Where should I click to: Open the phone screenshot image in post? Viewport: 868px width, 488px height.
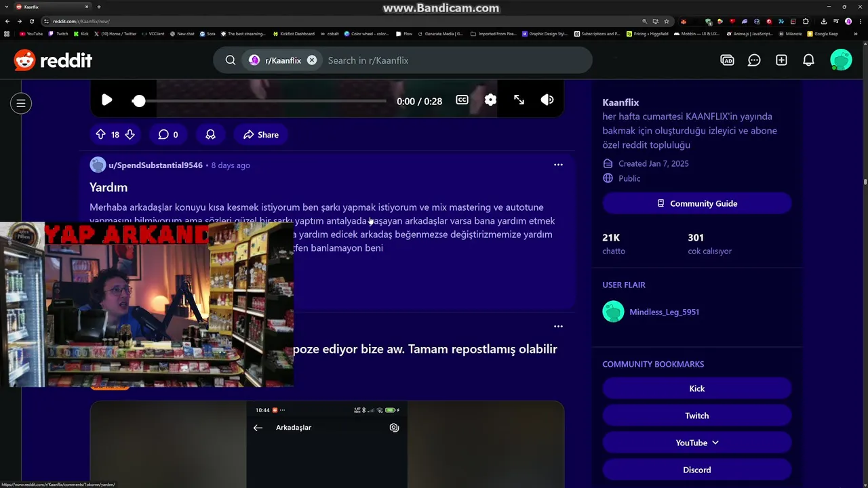pyautogui.click(x=327, y=445)
